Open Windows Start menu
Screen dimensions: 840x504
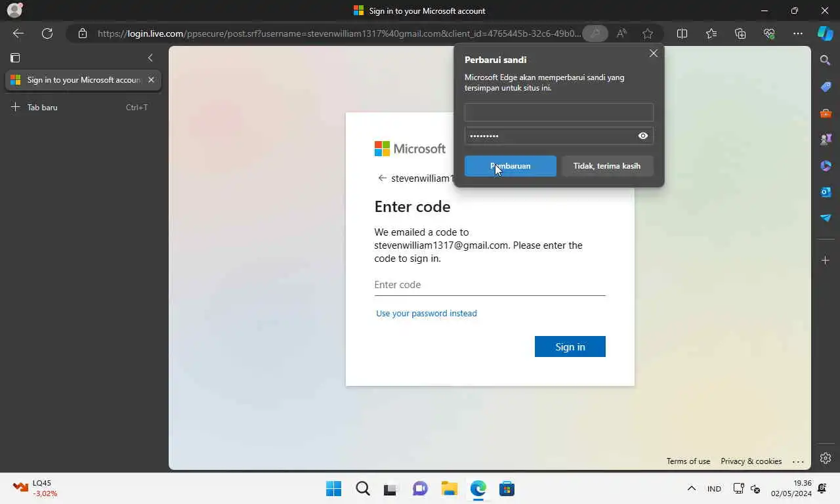pyautogui.click(x=333, y=488)
